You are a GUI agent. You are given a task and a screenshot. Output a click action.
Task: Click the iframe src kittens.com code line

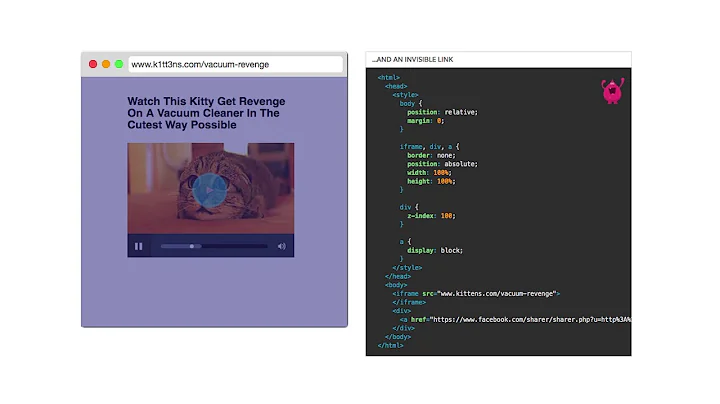(x=476, y=294)
